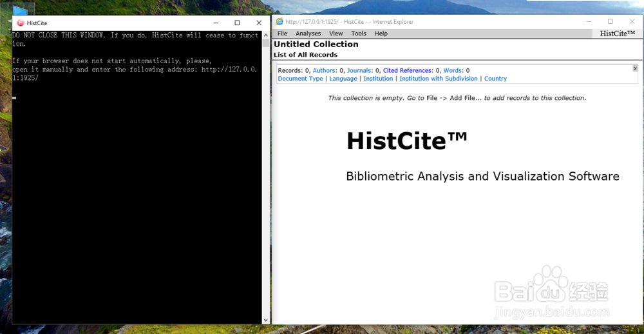Image resolution: width=644 pixels, height=334 pixels.
Task: Close the Internet Explorer window
Action: 632,21
